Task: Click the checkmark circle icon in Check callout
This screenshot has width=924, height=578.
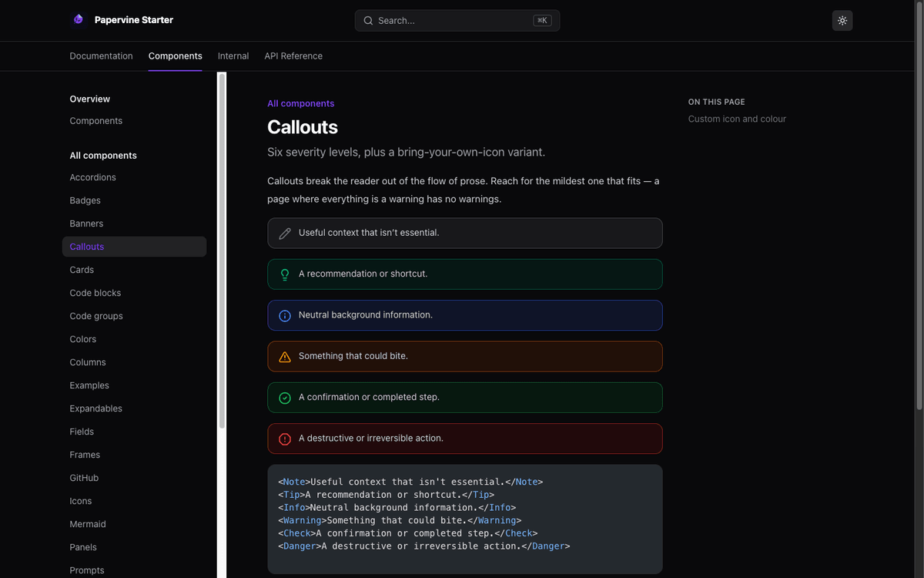Action: pyautogui.click(x=285, y=398)
